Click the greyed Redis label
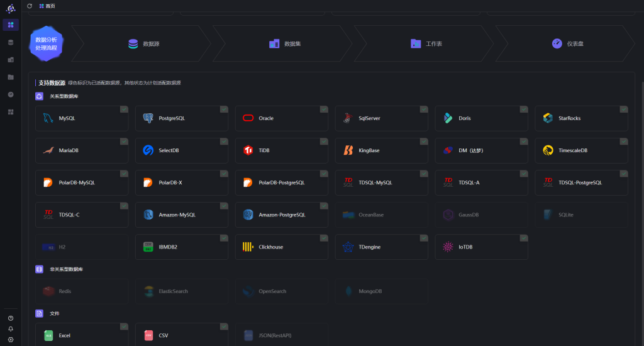The width and height of the screenshot is (644, 346). pyautogui.click(x=65, y=291)
